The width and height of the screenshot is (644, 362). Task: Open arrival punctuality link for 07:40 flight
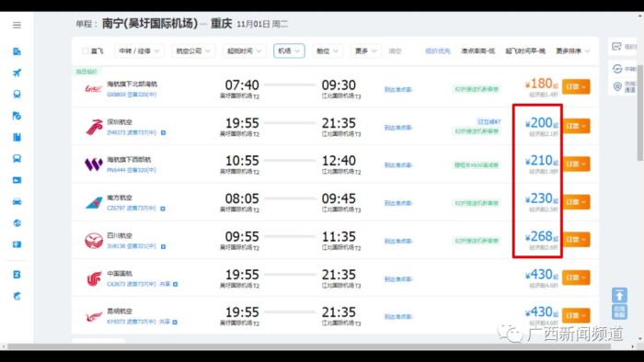tap(398, 89)
